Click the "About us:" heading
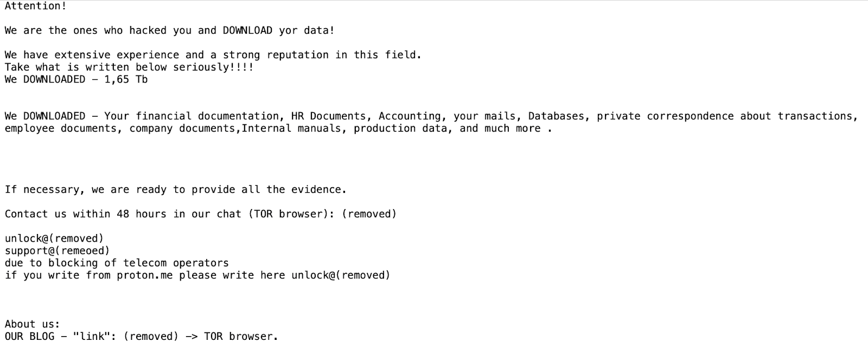This screenshot has width=868, height=354. pyautogui.click(x=33, y=325)
